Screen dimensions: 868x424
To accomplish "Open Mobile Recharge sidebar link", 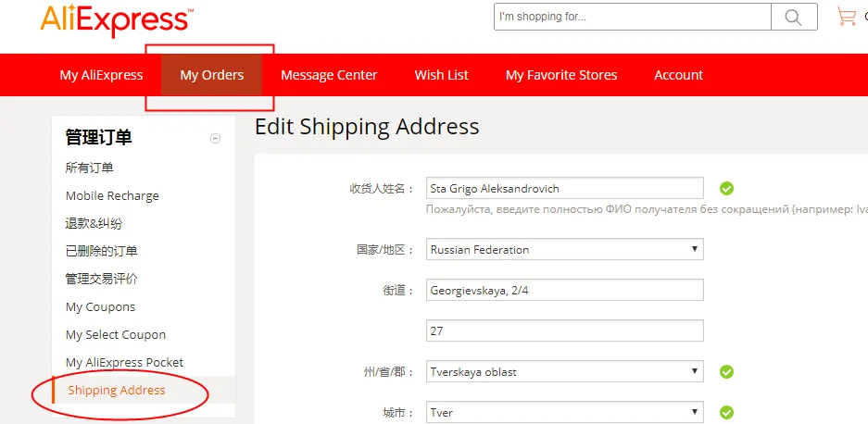I will click(112, 196).
